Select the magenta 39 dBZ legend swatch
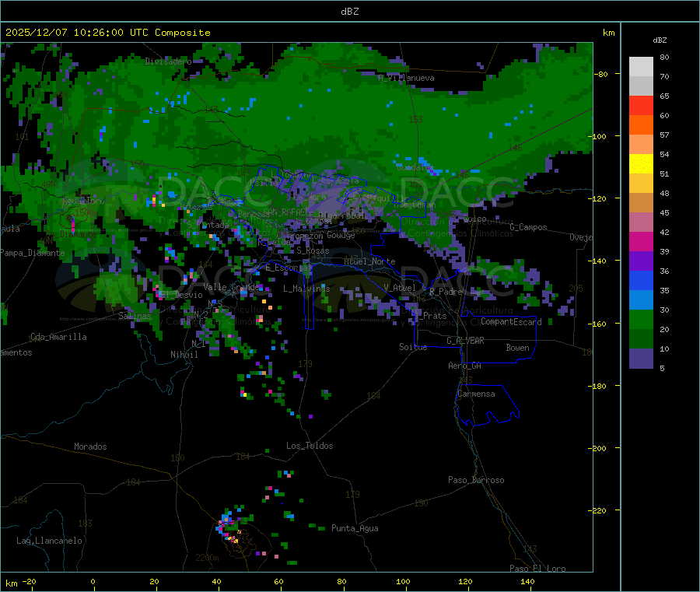The width and height of the screenshot is (700, 592). (641, 241)
